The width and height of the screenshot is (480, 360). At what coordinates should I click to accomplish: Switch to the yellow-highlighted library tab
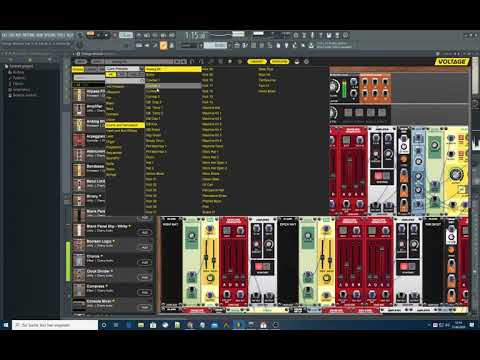tap(78, 69)
